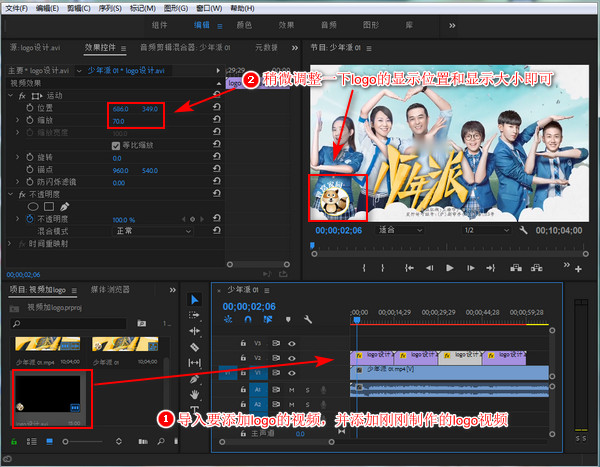Select the free-draw bezier pen mask

click(x=64, y=207)
